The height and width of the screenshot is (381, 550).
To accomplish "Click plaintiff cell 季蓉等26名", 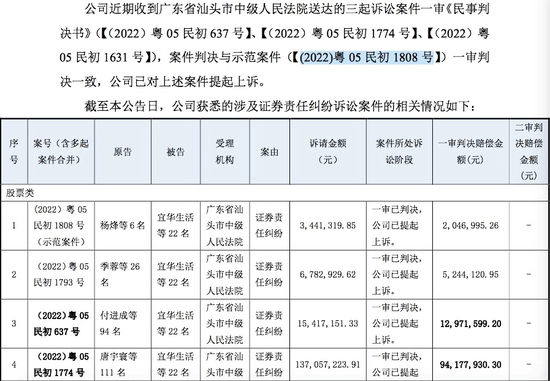I will pos(123,274).
